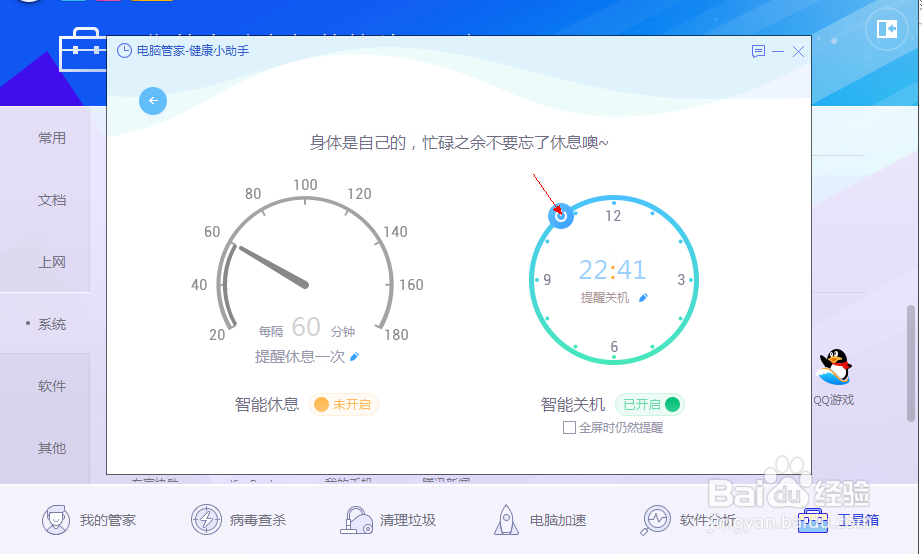Minimize the 健康小助手 dialog
The width and height of the screenshot is (922, 554).
click(778, 52)
